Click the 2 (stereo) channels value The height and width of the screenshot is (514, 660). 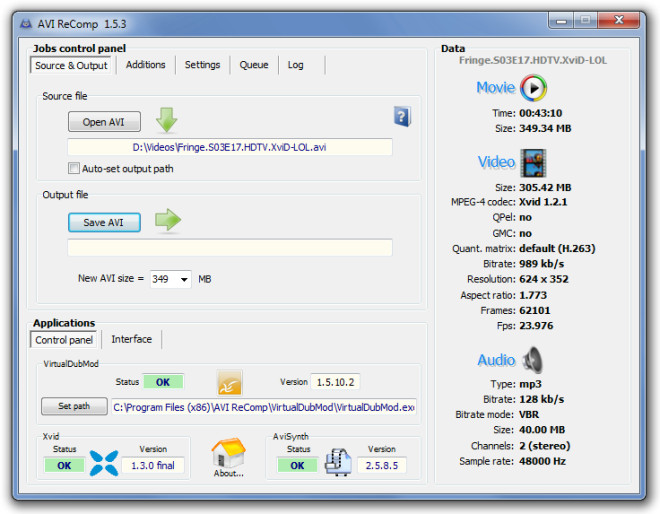545,446
